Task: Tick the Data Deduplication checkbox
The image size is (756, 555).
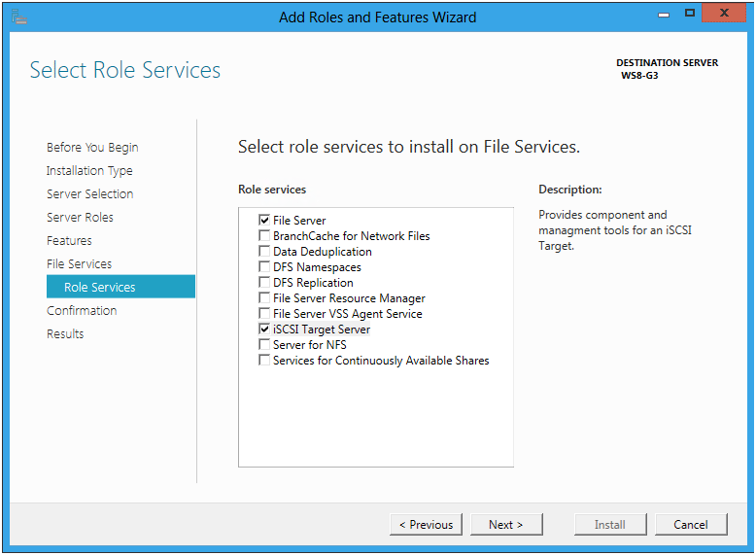Action: 264,251
